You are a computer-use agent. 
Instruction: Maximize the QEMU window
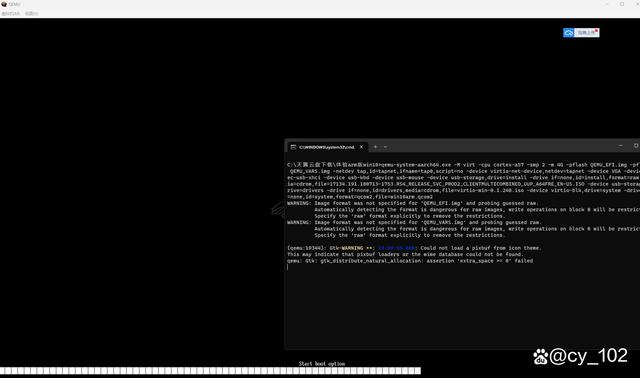[x=622, y=4]
